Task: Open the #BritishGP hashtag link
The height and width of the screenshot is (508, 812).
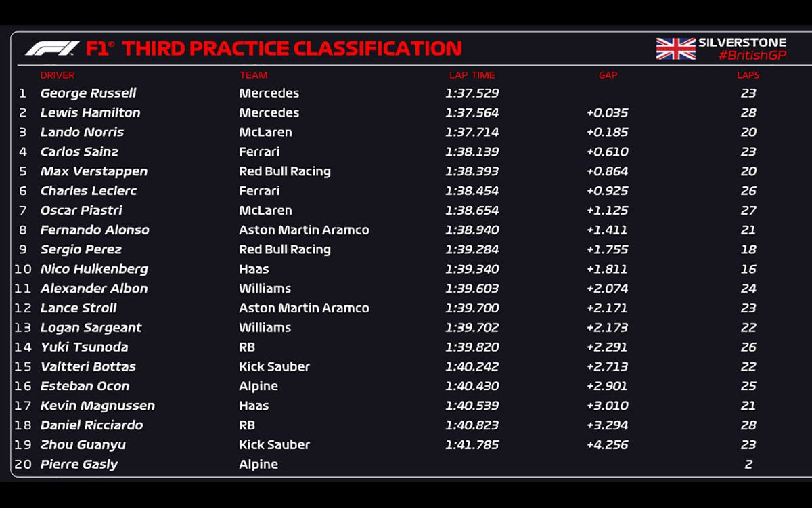Action: click(x=752, y=56)
